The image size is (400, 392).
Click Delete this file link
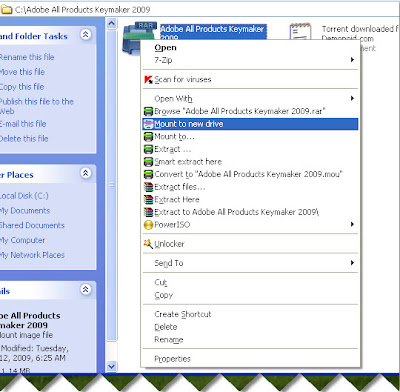click(x=24, y=139)
